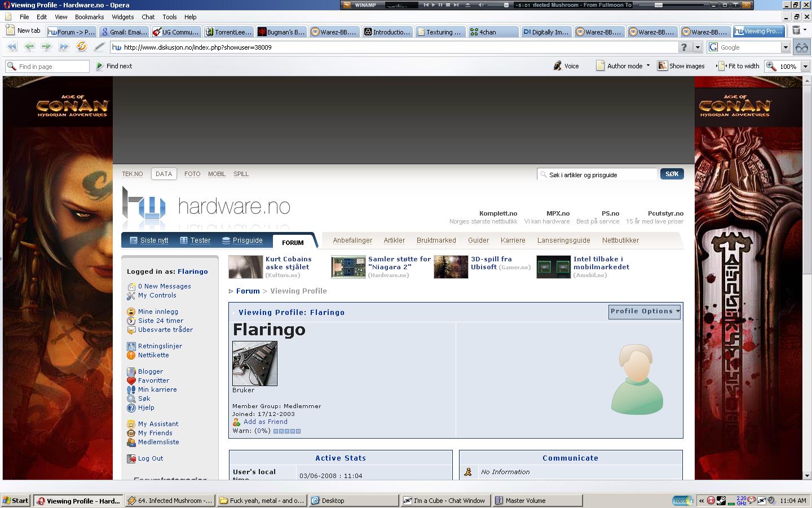Viewport: 812px width, 508px height.
Task: Open the Bookmarks menu
Action: [89, 17]
